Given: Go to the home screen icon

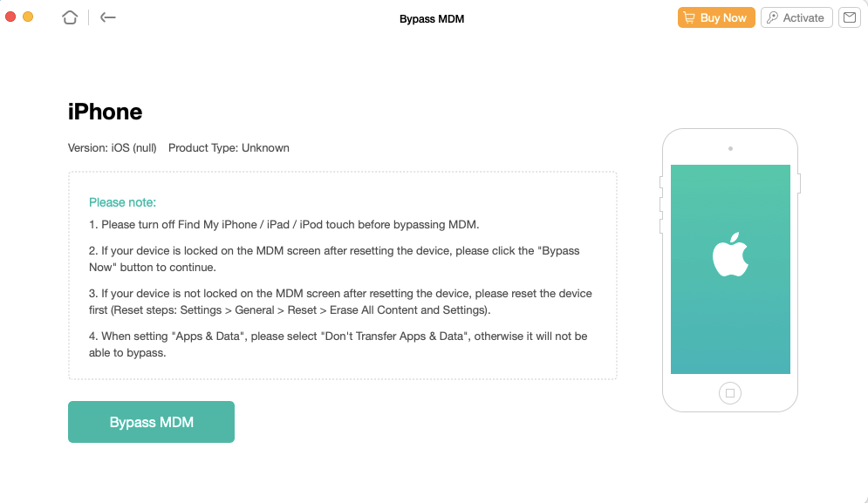Looking at the screenshot, I should tap(70, 17).
